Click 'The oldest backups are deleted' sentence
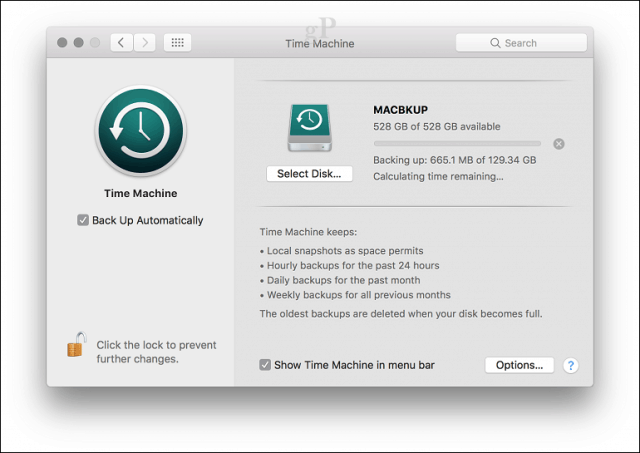This screenshot has height=453, width=640. point(401,314)
